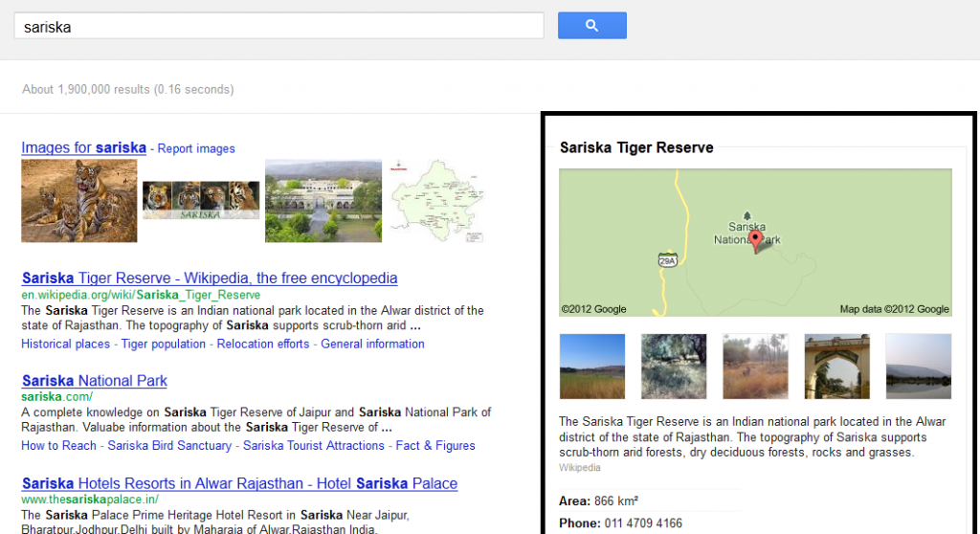Click the 'Relocation efforts' sublink
The width and height of the screenshot is (980, 534).
point(263,344)
